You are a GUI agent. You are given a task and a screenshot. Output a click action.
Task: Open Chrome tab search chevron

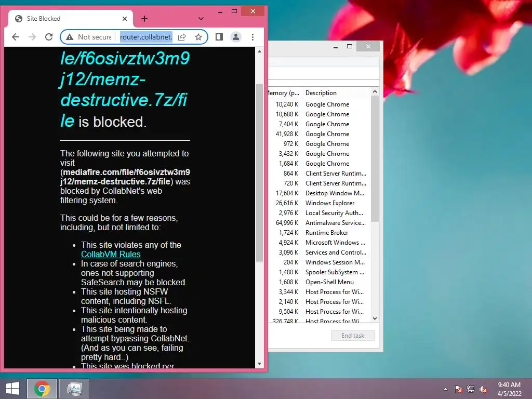coord(201,19)
